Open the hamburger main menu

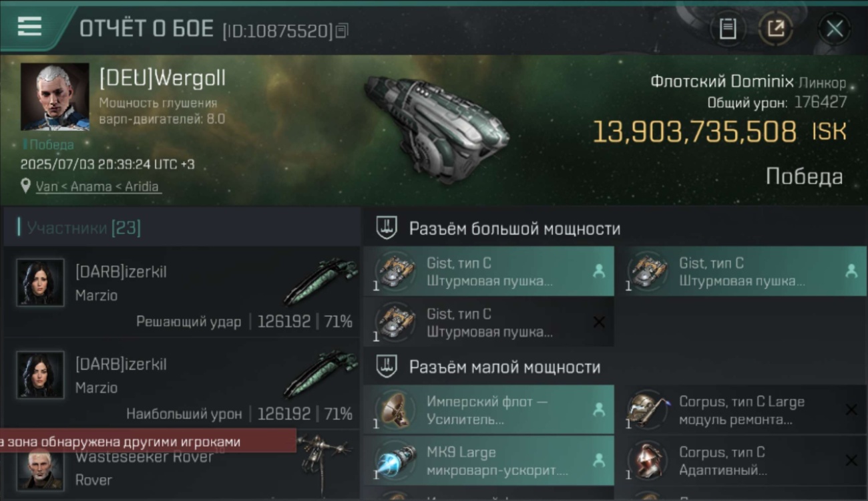tap(29, 27)
